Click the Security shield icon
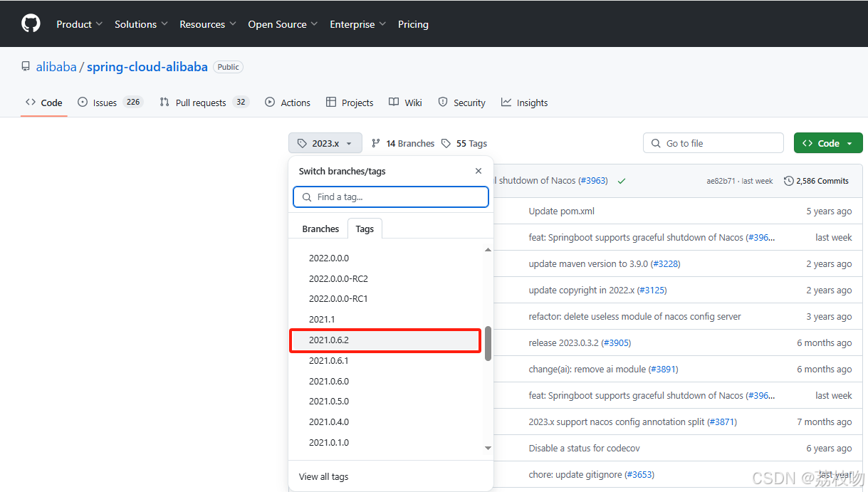 [x=443, y=102]
